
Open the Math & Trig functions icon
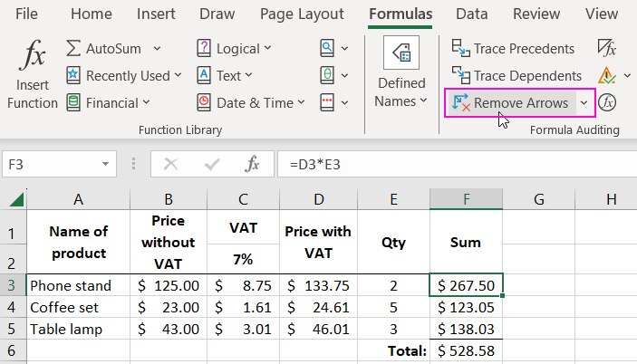click(x=328, y=76)
